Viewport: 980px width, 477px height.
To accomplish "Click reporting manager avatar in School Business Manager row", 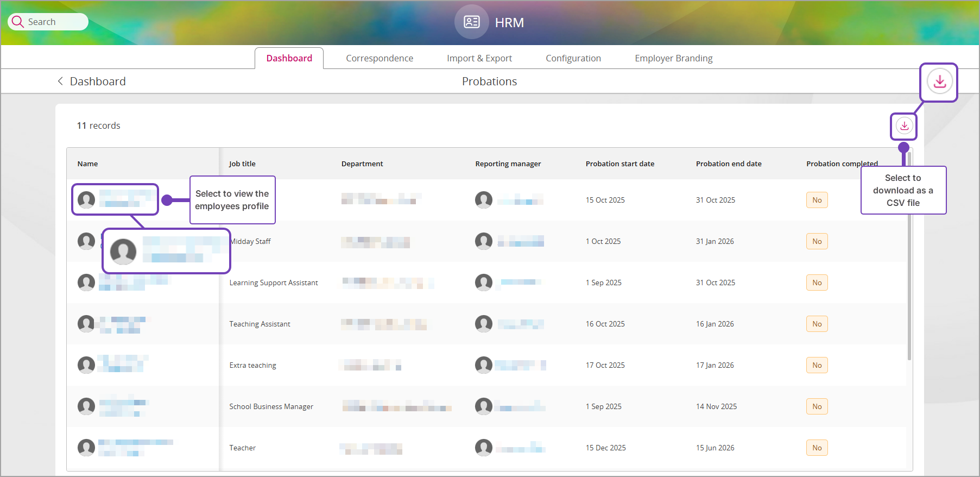I will tap(483, 406).
